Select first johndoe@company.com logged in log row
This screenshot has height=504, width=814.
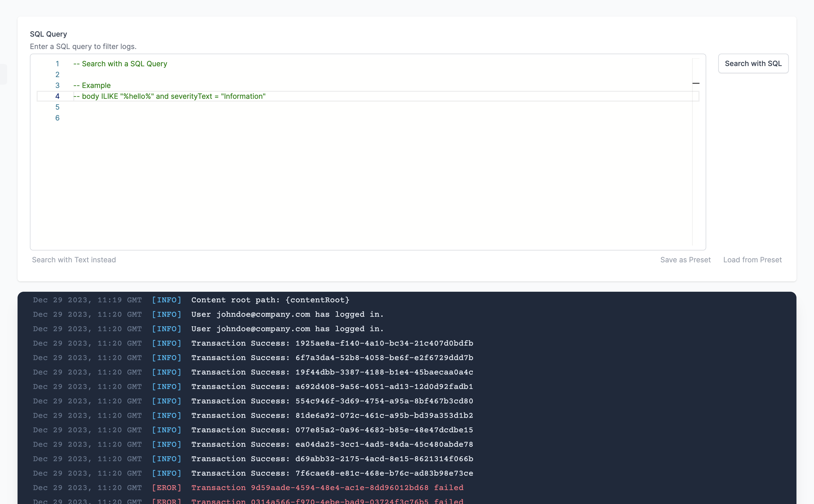(x=287, y=314)
